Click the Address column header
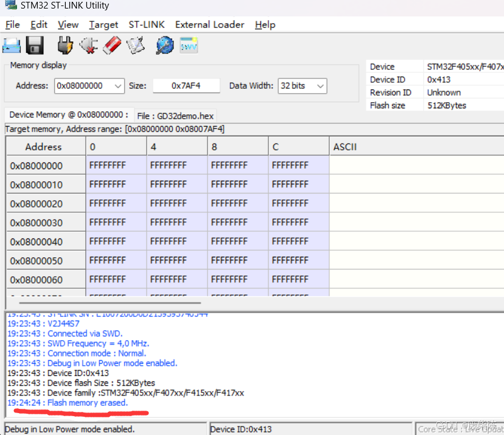Image resolution: width=504 pixels, height=435 pixels. [x=46, y=147]
